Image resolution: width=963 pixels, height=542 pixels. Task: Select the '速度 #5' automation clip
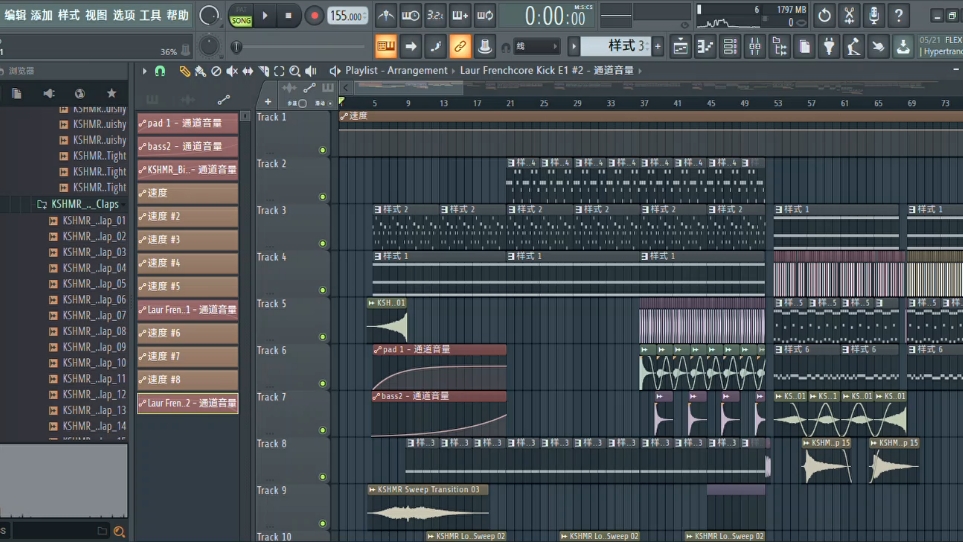(188, 286)
